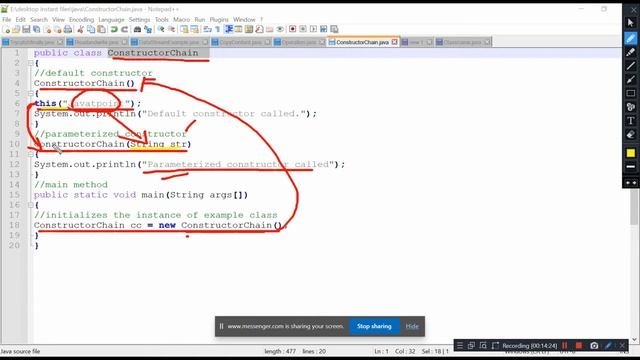Switch to the CopyContent.java tab
640x360 pixels.
coord(240,42)
